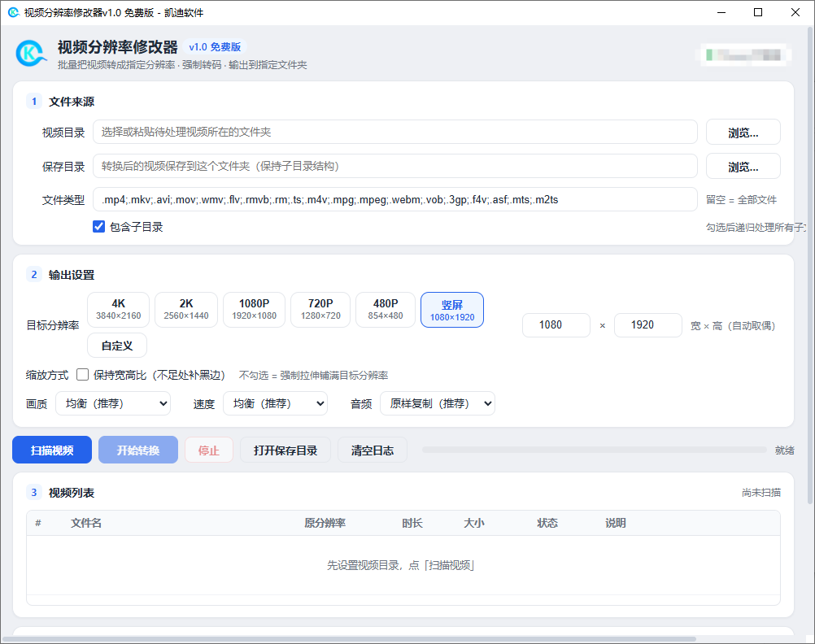Focus the 视频目录 path input

coord(395,132)
